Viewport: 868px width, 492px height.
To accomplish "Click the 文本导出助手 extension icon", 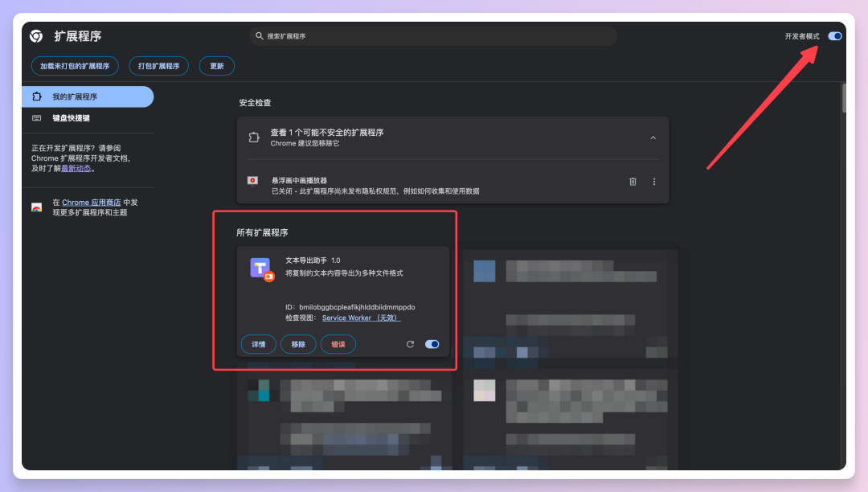I will click(x=262, y=269).
